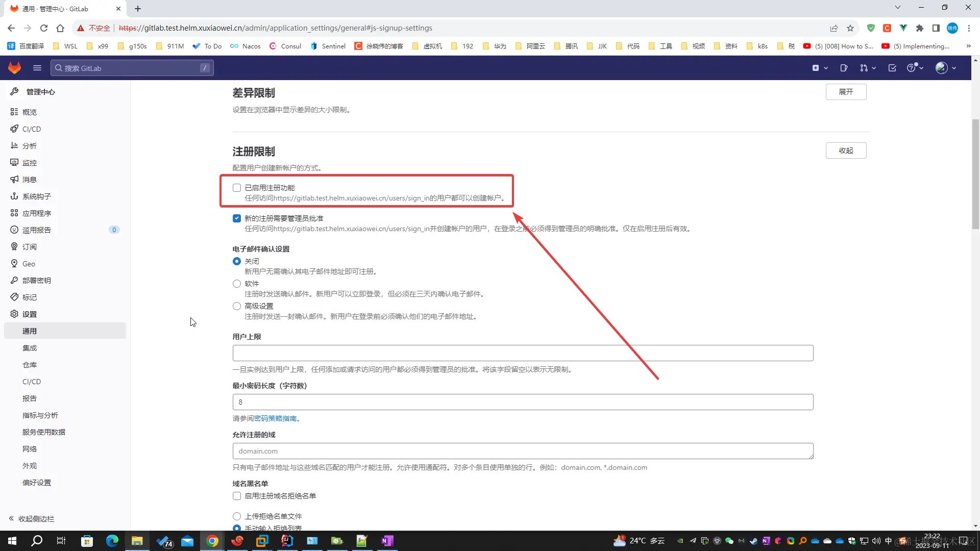Focus the 用户上限 input field
Image resolution: width=980 pixels, height=551 pixels.
tap(523, 353)
